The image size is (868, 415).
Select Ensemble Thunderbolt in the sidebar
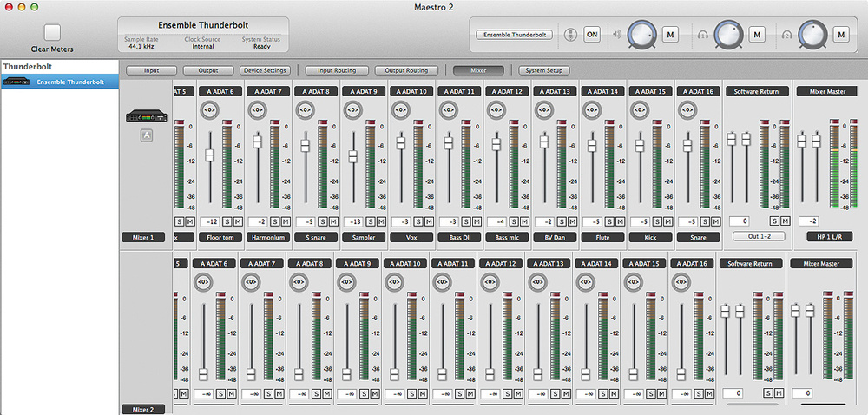pos(69,82)
